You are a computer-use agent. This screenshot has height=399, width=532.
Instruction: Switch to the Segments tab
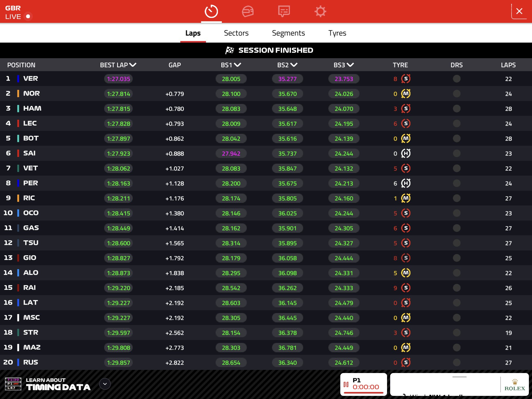288,33
